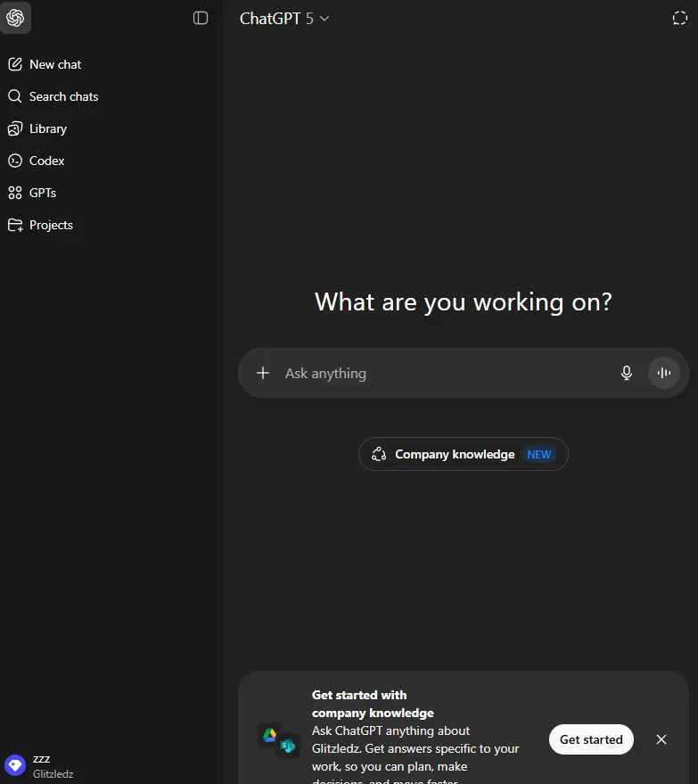Click the Library images icon

pos(15,128)
